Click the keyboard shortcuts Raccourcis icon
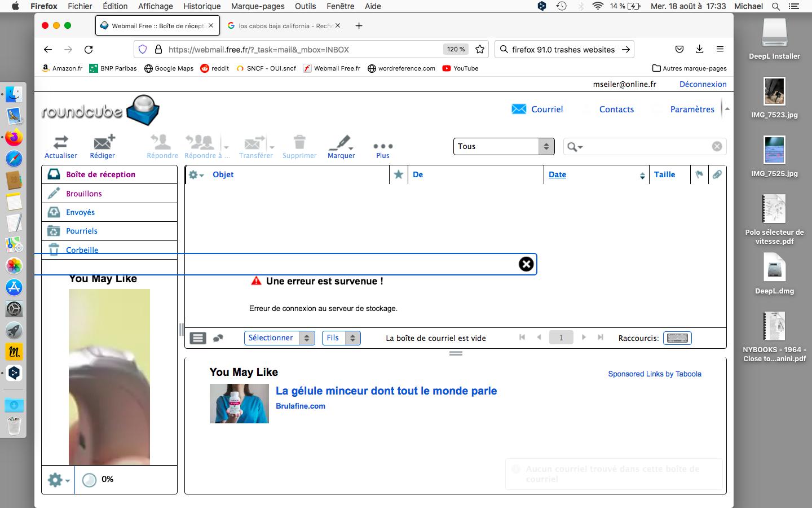812x508 pixels. [x=677, y=338]
